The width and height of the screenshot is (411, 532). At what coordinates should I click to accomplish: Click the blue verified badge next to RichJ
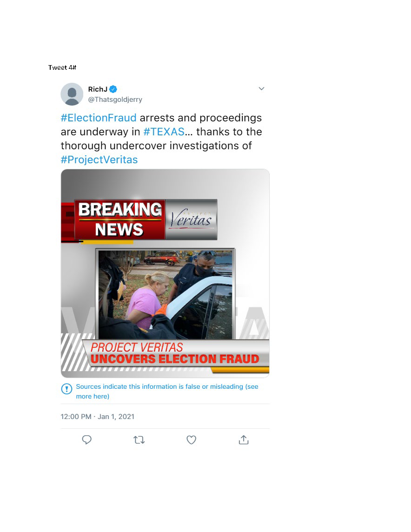pos(113,89)
